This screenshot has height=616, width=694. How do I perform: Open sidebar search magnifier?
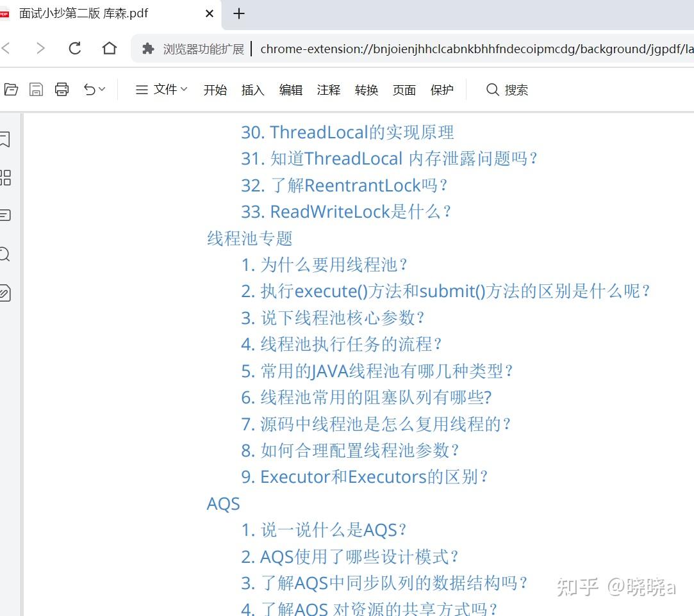pos(5,254)
